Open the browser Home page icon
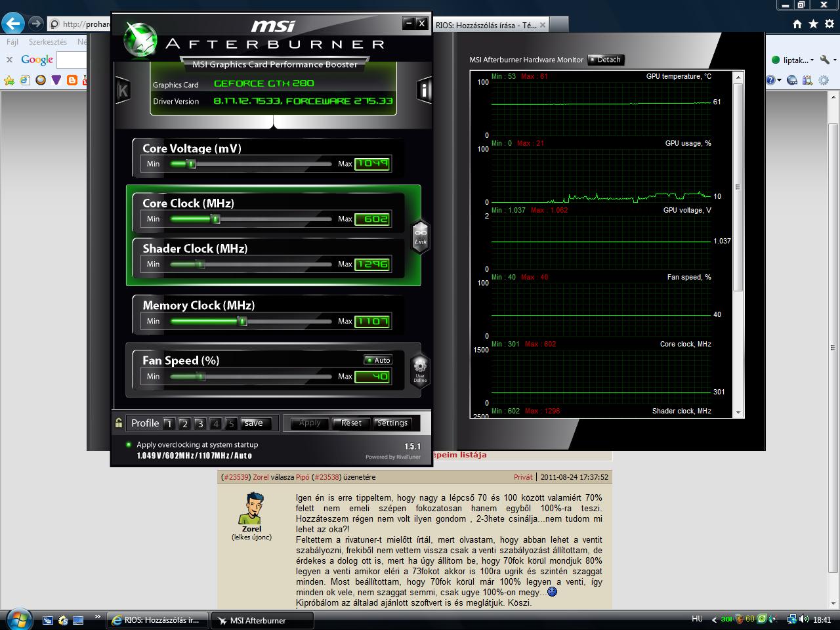 [x=797, y=24]
